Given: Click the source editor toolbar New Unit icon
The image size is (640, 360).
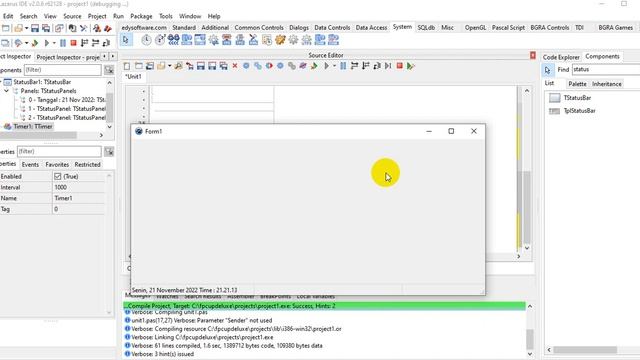Looking at the screenshot, I should pos(127,66).
